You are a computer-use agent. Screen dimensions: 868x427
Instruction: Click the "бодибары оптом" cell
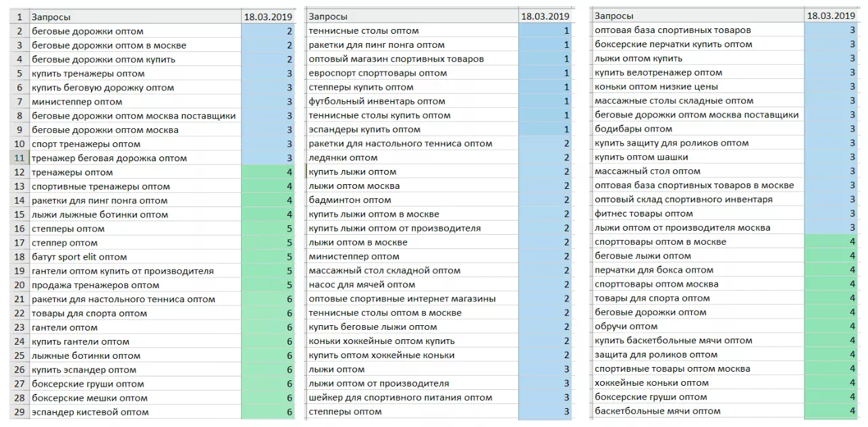pyautogui.click(x=698, y=129)
